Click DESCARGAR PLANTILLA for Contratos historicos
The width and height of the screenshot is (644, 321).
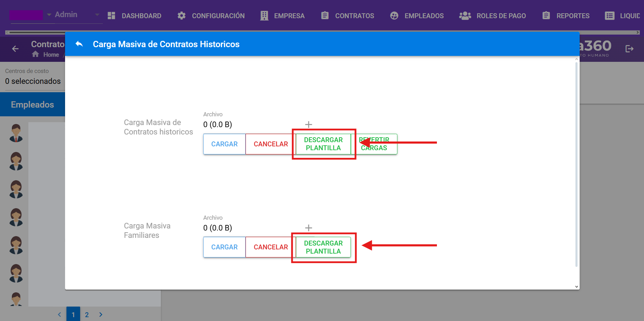[323, 144]
